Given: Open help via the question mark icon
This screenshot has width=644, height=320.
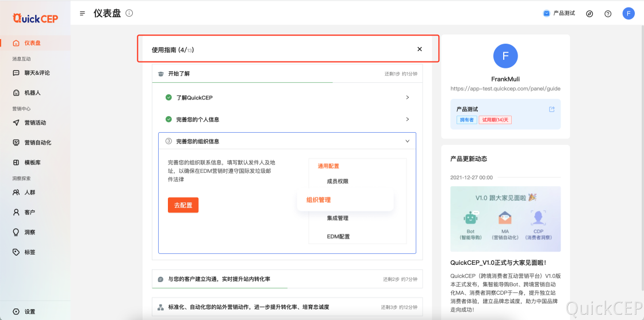Looking at the screenshot, I should pos(608,14).
